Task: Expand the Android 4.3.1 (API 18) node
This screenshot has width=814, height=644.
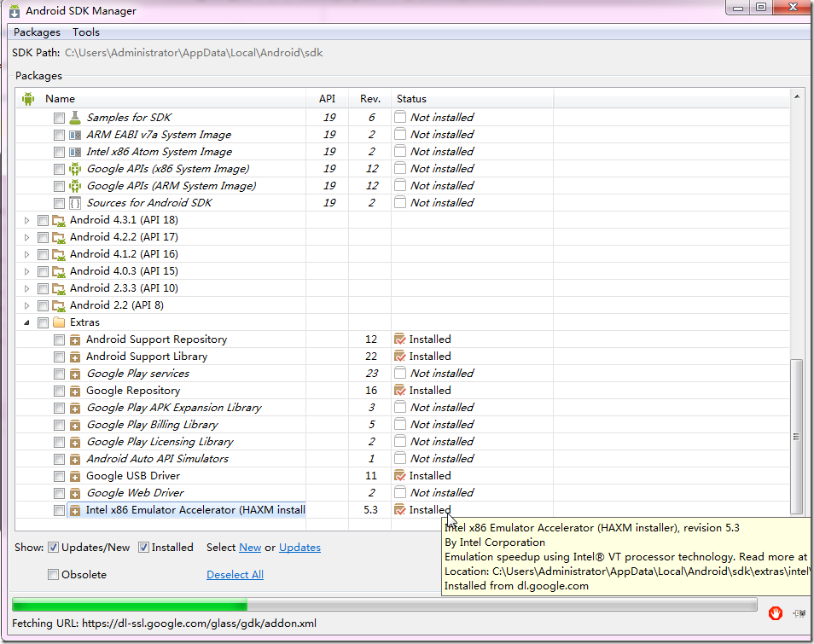Action: coord(27,221)
